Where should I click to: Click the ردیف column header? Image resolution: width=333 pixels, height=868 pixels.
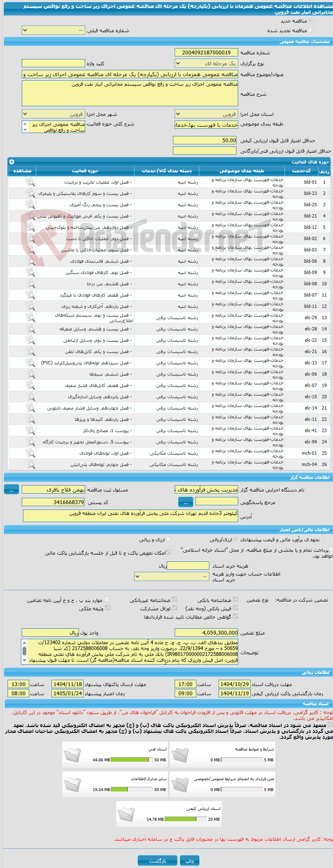(324, 171)
